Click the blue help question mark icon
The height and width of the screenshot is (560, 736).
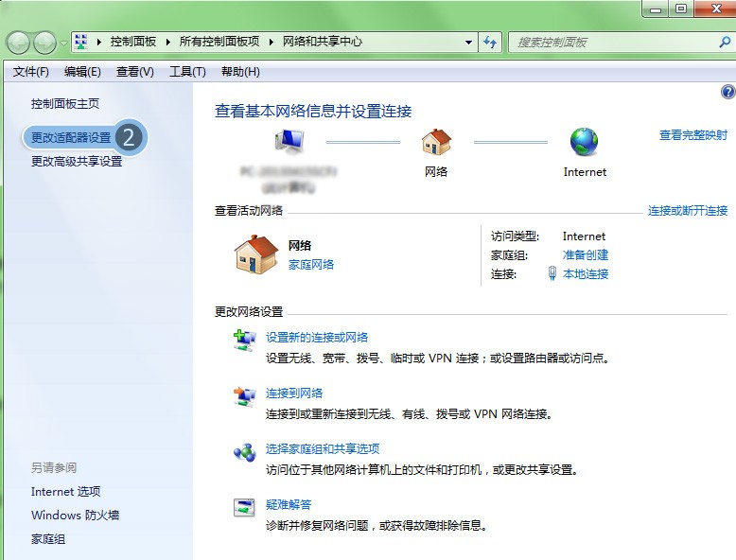point(728,92)
